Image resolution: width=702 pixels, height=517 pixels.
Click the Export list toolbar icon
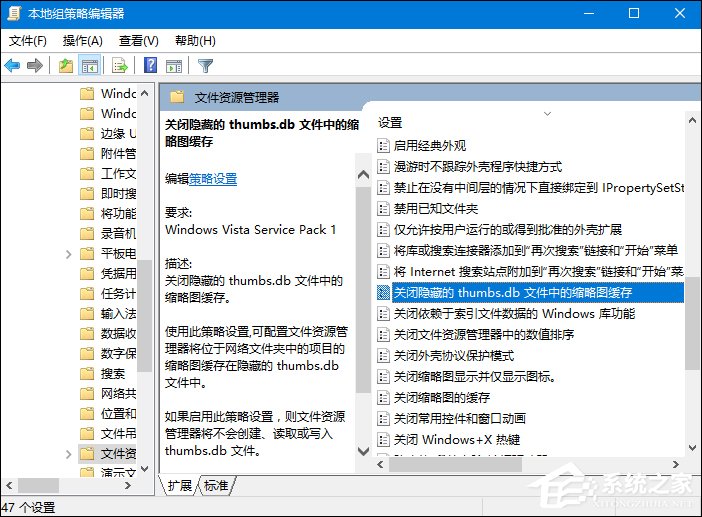pos(120,66)
